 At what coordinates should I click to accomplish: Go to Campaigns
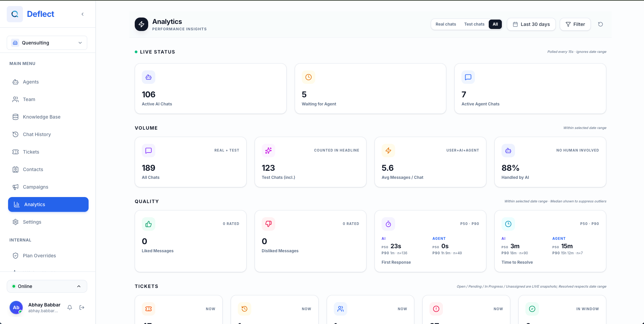pos(48,187)
